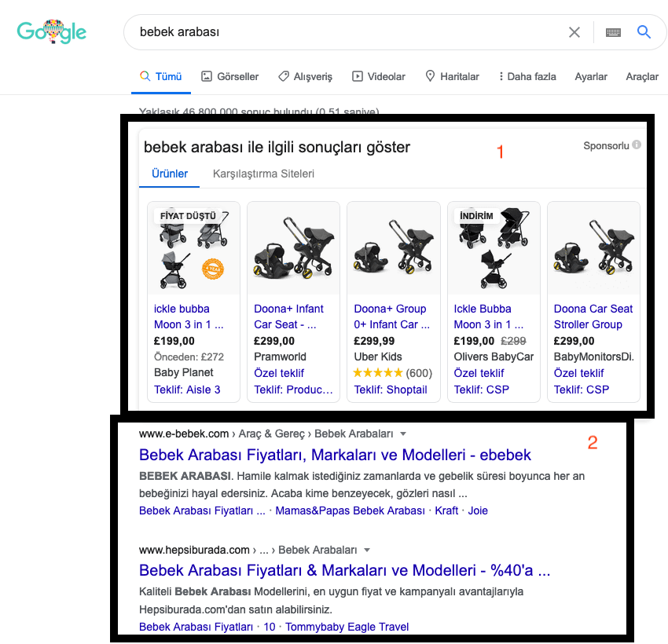The width and height of the screenshot is (668, 644).
Task: Switch to Karşılaştırma Siteleri tab
Action: (x=263, y=174)
